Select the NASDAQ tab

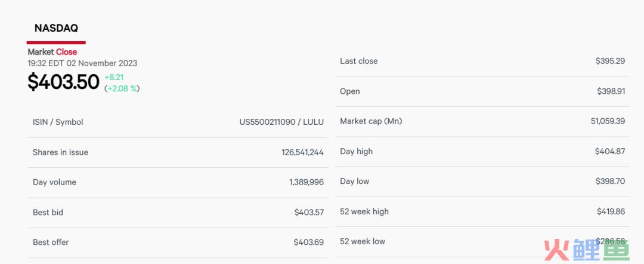click(x=56, y=28)
